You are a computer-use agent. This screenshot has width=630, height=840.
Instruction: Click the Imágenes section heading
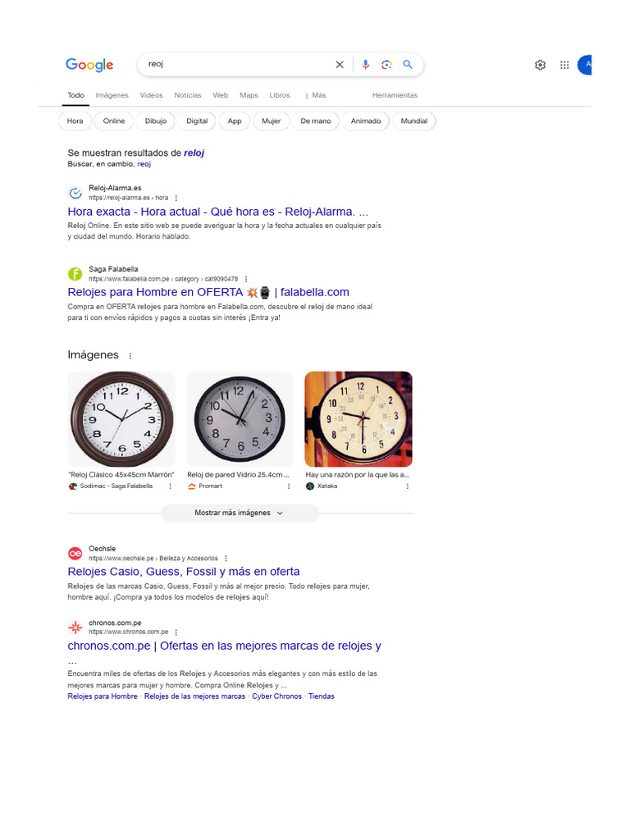click(x=94, y=354)
